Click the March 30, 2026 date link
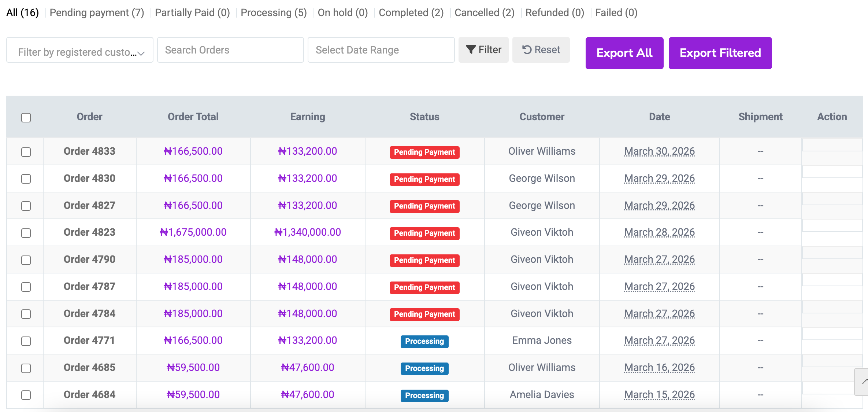 point(659,151)
